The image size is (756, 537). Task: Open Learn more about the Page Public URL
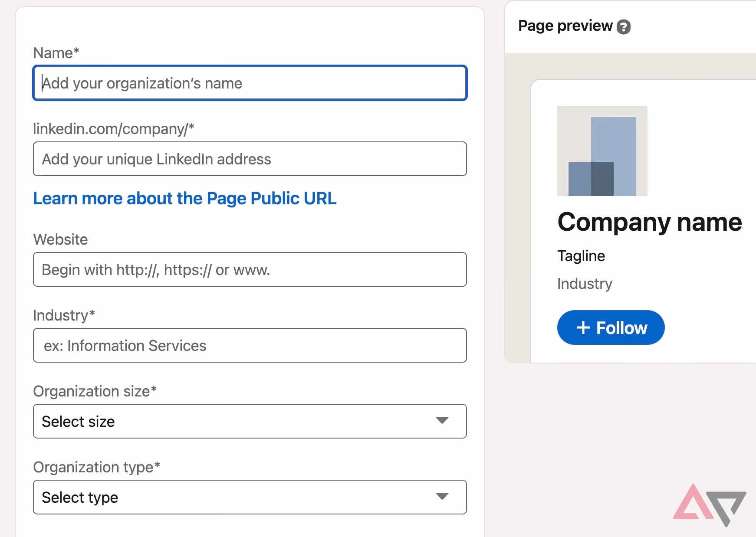[x=184, y=198]
